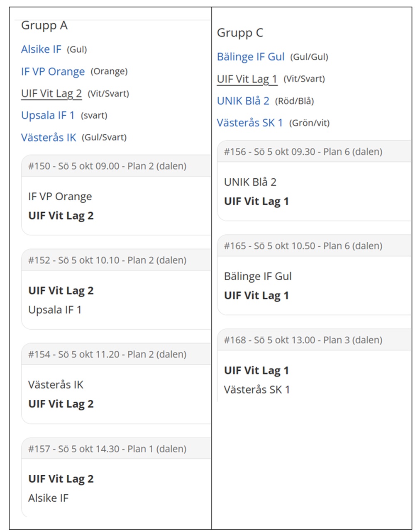Select match #165 header at 10.50
This screenshot has height=532, width=415.
click(303, 246)
